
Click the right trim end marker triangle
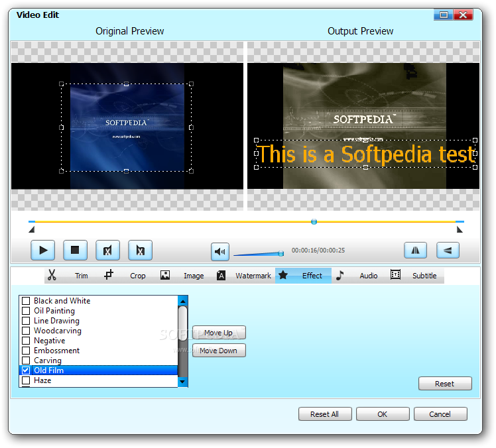click(460, 229)
